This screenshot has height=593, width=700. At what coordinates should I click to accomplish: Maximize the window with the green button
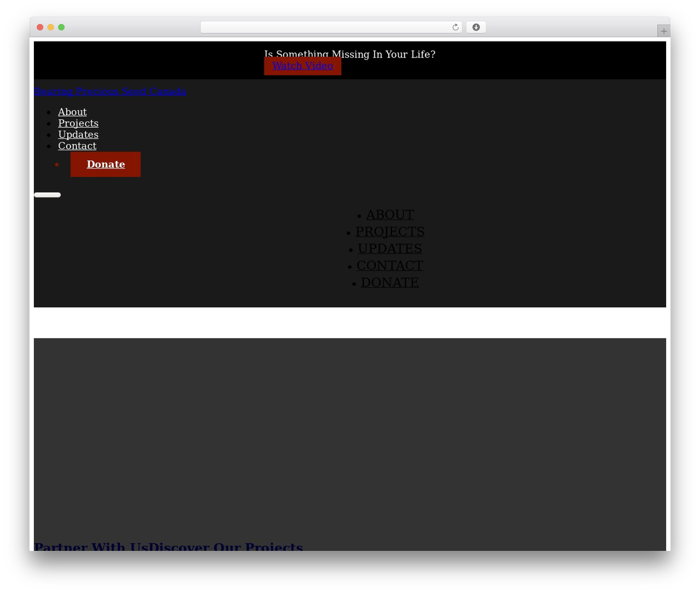coord(61,27)
